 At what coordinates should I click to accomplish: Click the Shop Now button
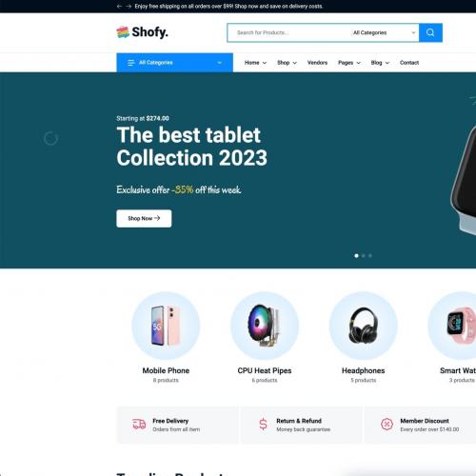click(x=144, y=218)
